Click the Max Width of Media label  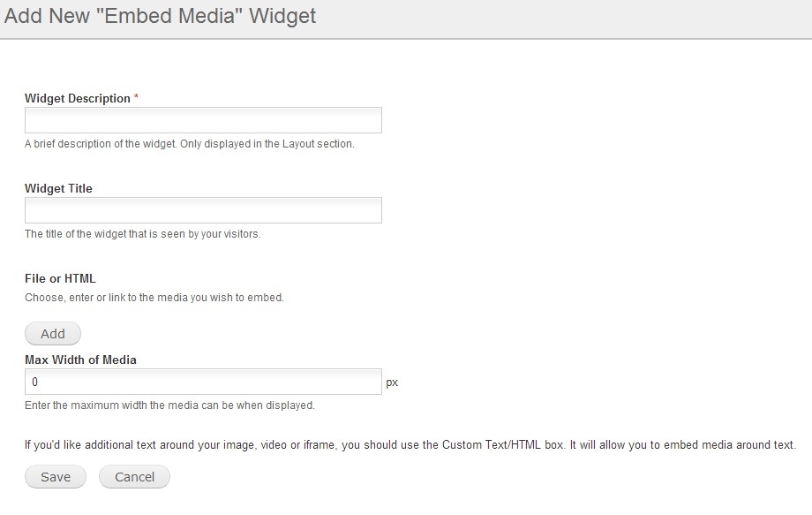80,360
